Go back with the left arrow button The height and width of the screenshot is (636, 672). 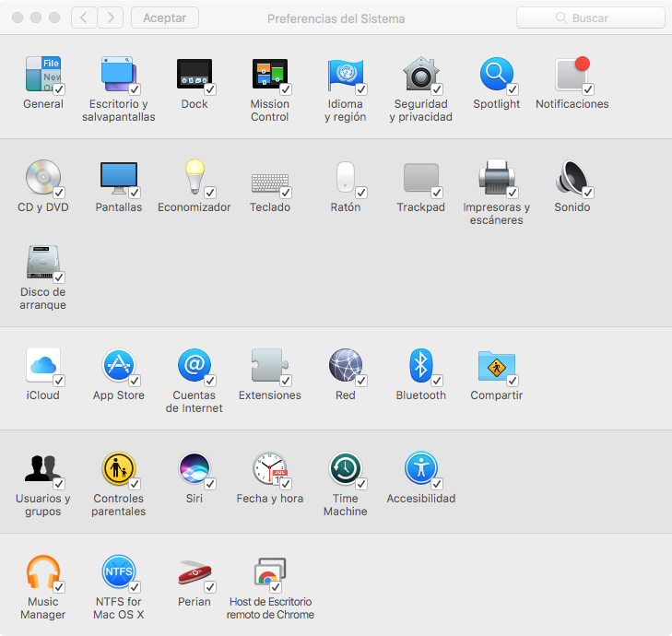(x=84, y=18)
